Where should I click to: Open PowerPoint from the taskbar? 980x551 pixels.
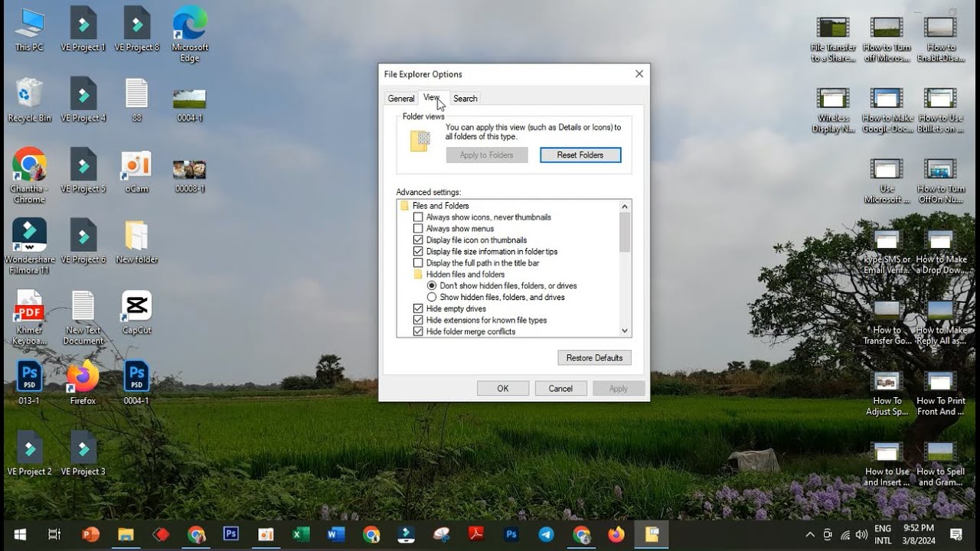click(90, 535)
